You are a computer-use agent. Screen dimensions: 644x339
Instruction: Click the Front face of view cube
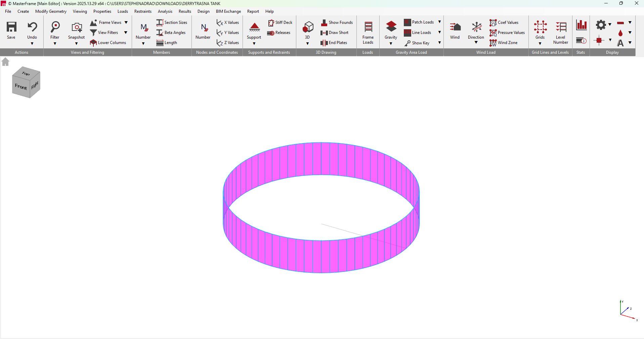(21, 87)
